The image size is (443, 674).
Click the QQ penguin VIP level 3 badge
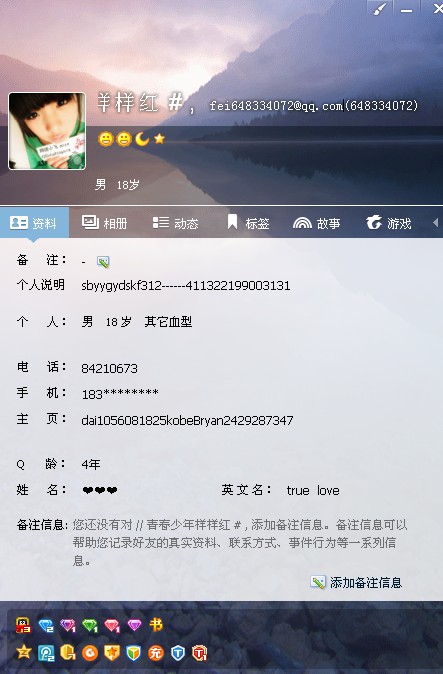(23, 625)
